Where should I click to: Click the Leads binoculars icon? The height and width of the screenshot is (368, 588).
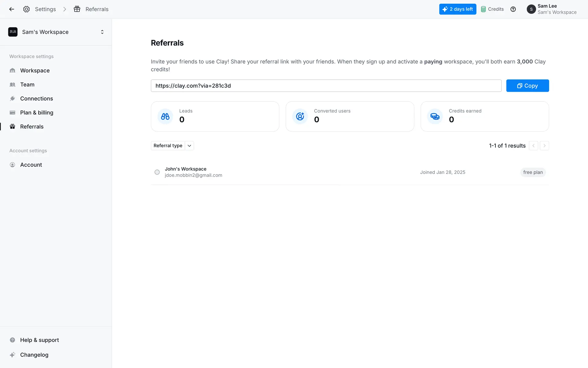click(x=165, y=117)
